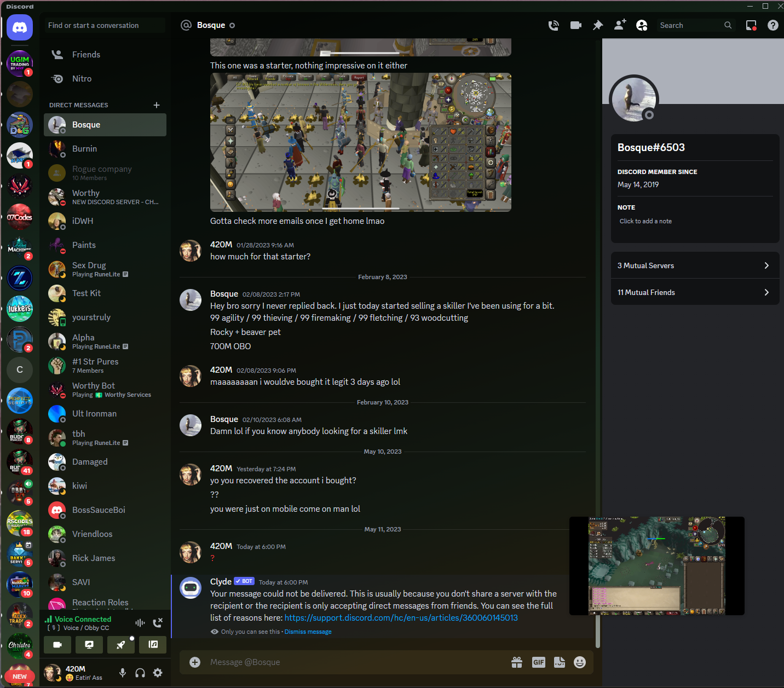The width and height of the screenshot is (784, 688).
Task: Select the Paints conversation
Action: pyautogui.click(x=105, y=245)
